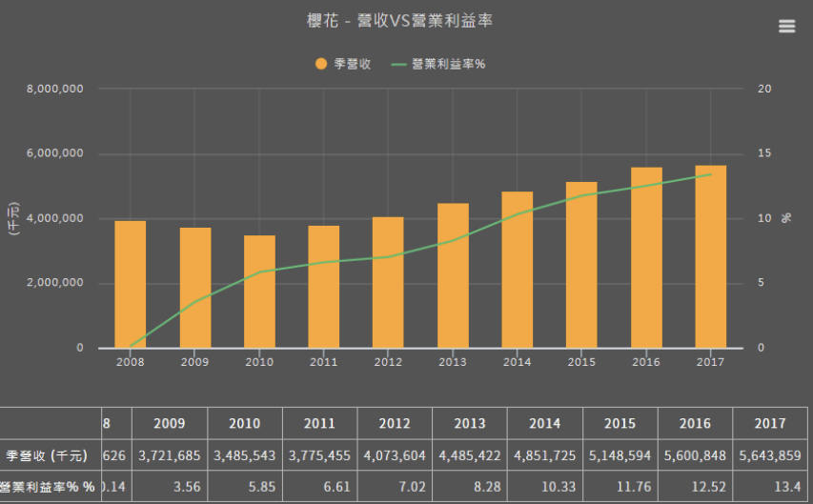The image size is (813, 504).
Task: Click the margin cell 6.61
Action: tap(319, 486)
